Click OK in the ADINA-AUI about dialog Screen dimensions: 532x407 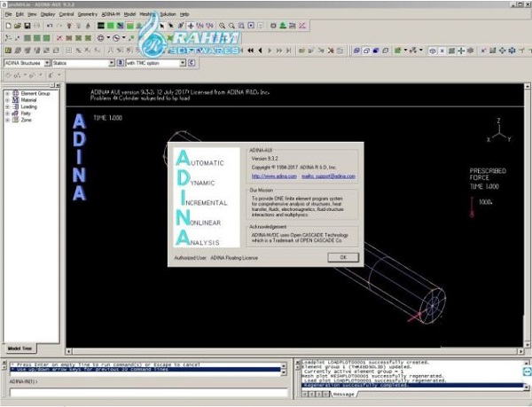(x=343, y=257)
